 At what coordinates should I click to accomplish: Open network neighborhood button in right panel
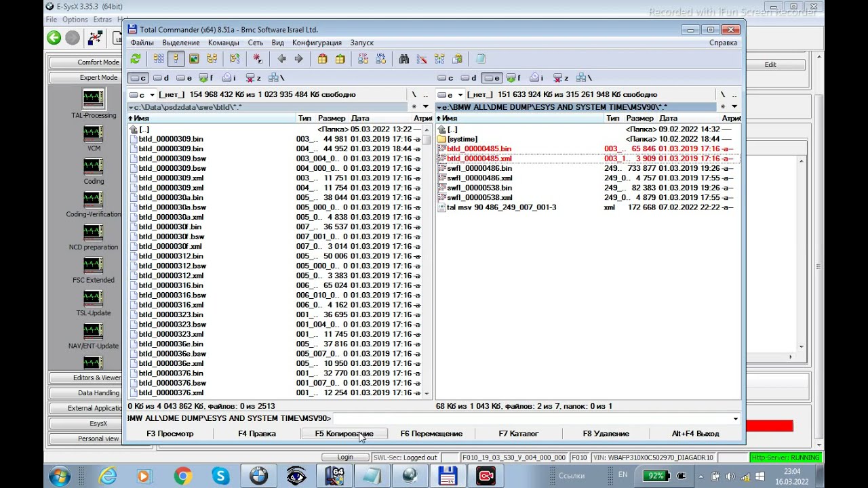click(583, 78)
